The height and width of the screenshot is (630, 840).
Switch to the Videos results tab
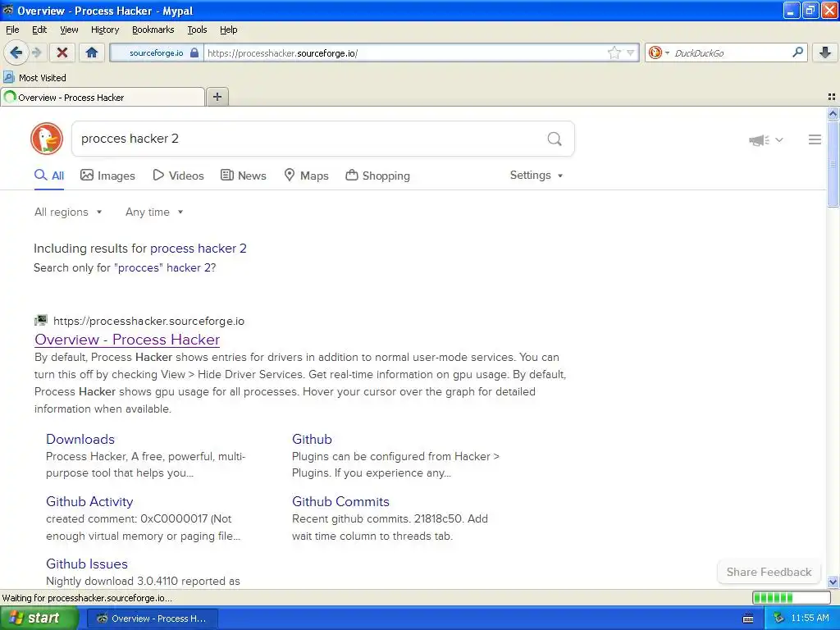(178, 176)
